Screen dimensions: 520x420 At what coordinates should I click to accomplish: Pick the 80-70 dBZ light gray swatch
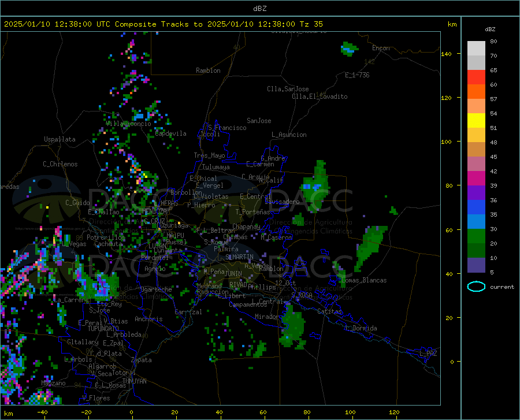476,49
